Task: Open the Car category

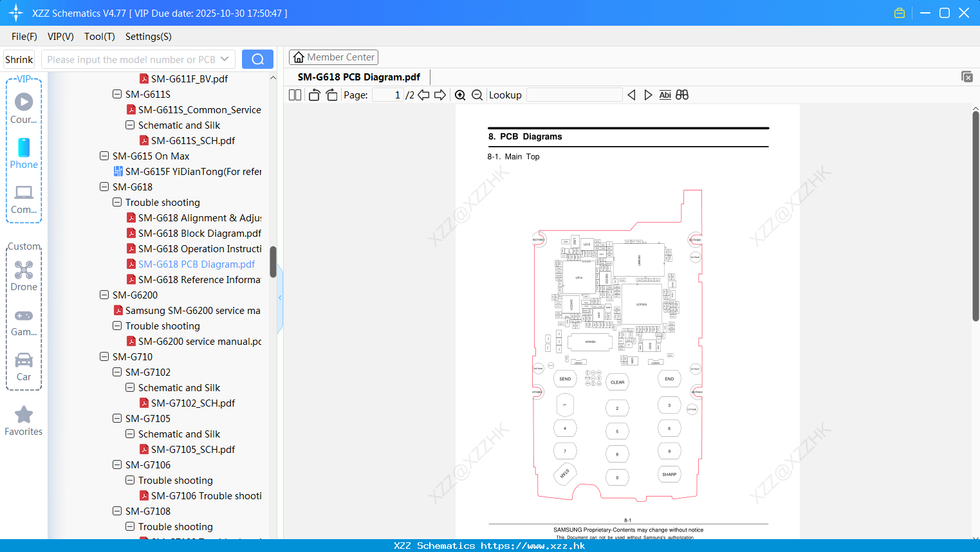Action: [24, 367]
